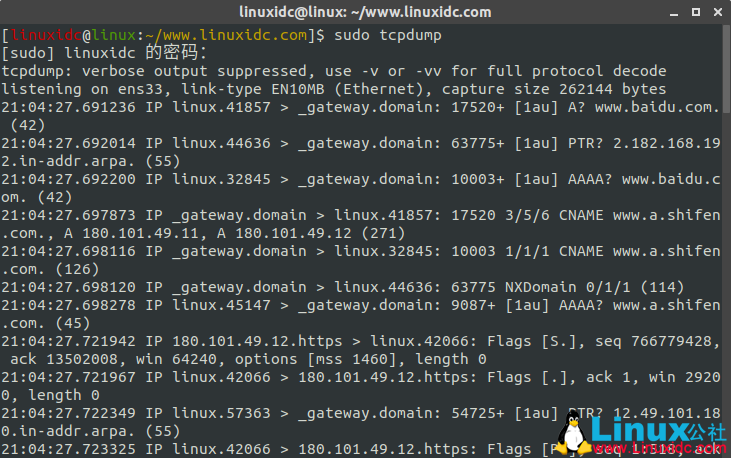Click the text '0, length 0'
The image size is (731, 458).
pos(50,396)
